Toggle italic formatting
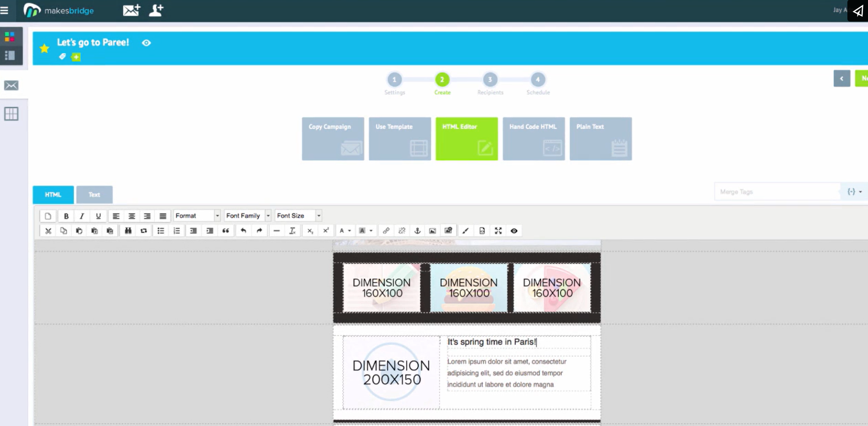Viewport: 868px width, 426px height. [x=82, y=216]
